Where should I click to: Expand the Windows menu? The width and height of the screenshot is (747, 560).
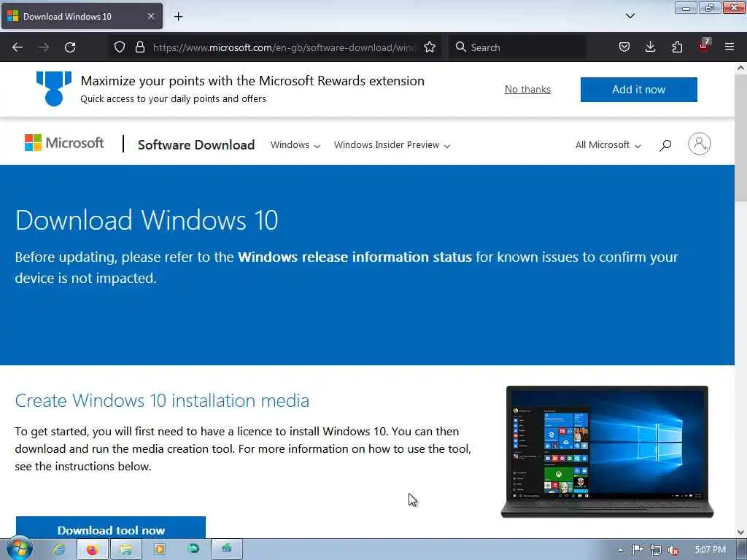[x=295, y=145]
